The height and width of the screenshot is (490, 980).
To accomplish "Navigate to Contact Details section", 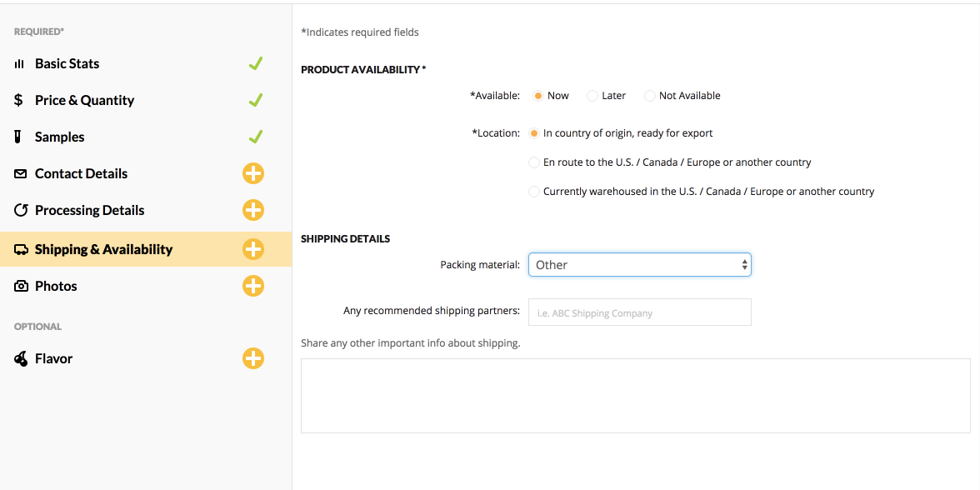I will click(81, 173).
